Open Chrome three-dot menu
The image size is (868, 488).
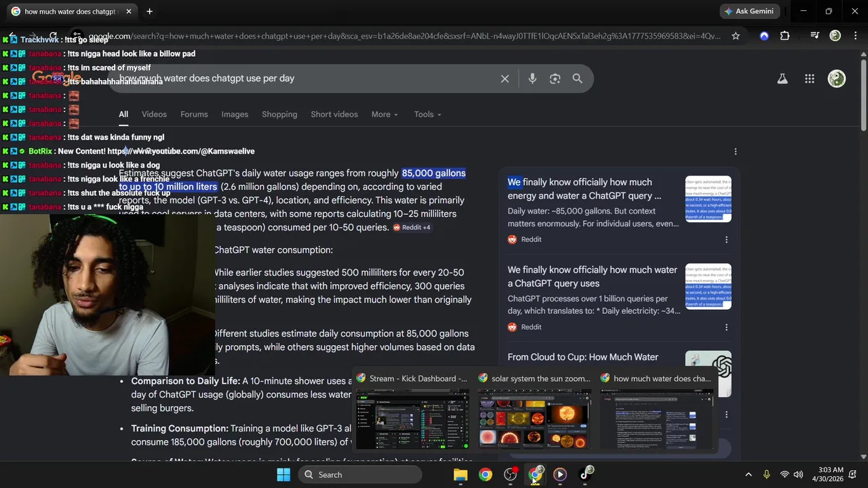coord(854,36)
